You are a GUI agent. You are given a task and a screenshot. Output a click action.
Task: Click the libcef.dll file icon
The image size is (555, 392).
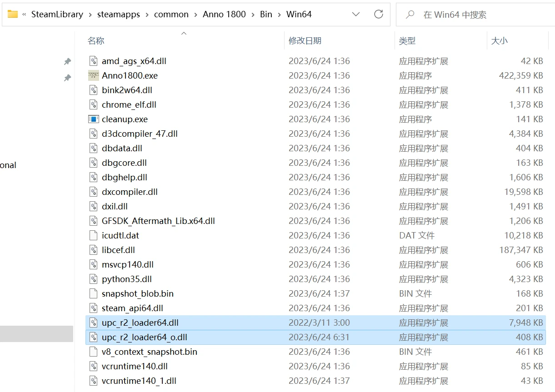tap(93, 250)
